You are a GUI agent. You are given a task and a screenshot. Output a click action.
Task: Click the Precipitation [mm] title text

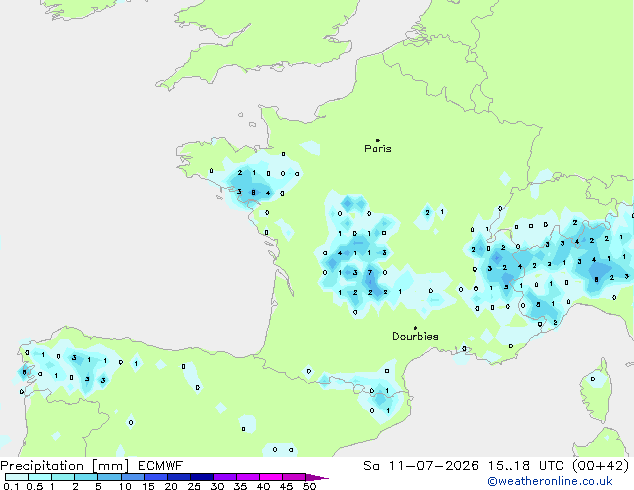tap(65, 466)
